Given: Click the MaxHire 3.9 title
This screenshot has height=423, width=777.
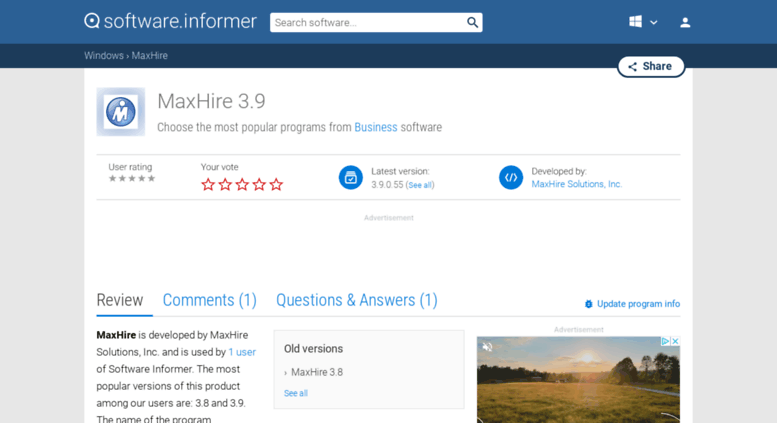Looking at the screenshot, I should pos(212,102).
